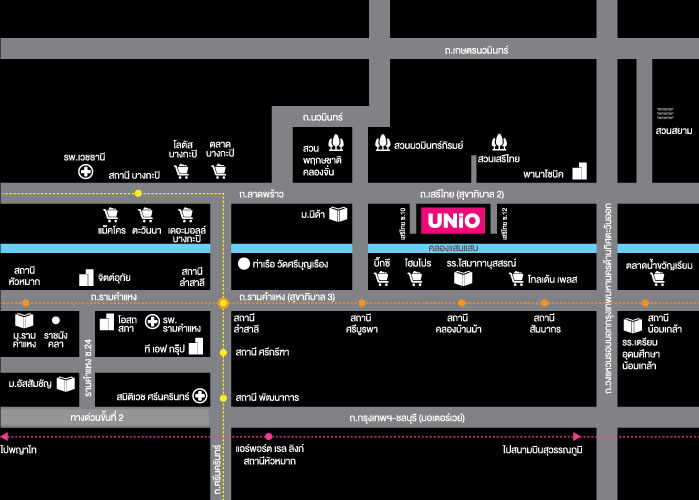Select the shopping cart above บิ๊กซี
This screenshot has height=500, width=699.
click(380, 277)
